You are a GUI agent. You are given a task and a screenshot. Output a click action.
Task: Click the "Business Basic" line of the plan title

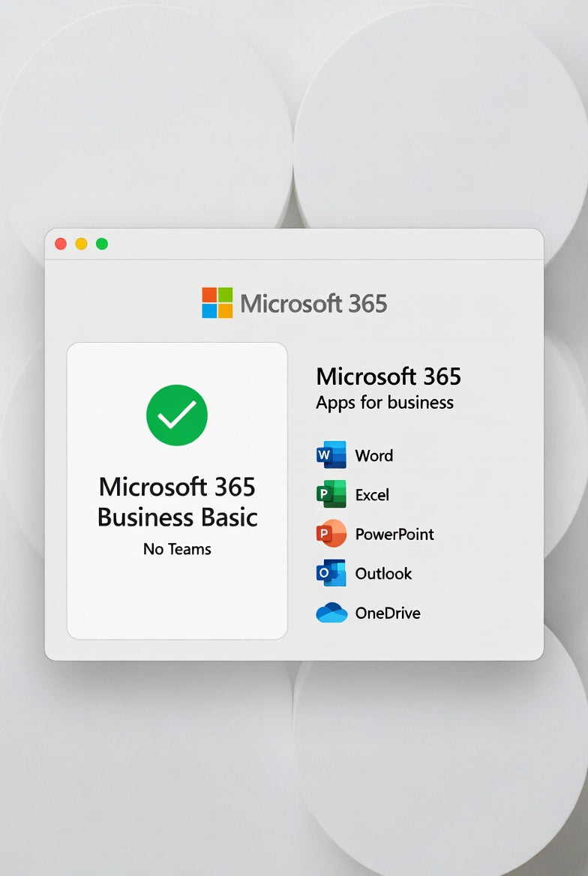[177, 517]
